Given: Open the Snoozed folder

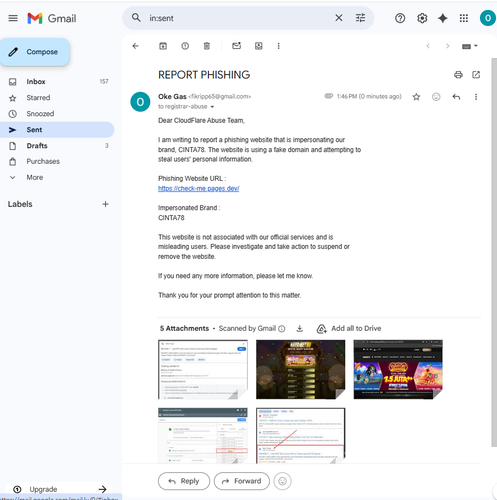Looking at the screenshot, I should (57, 114).
